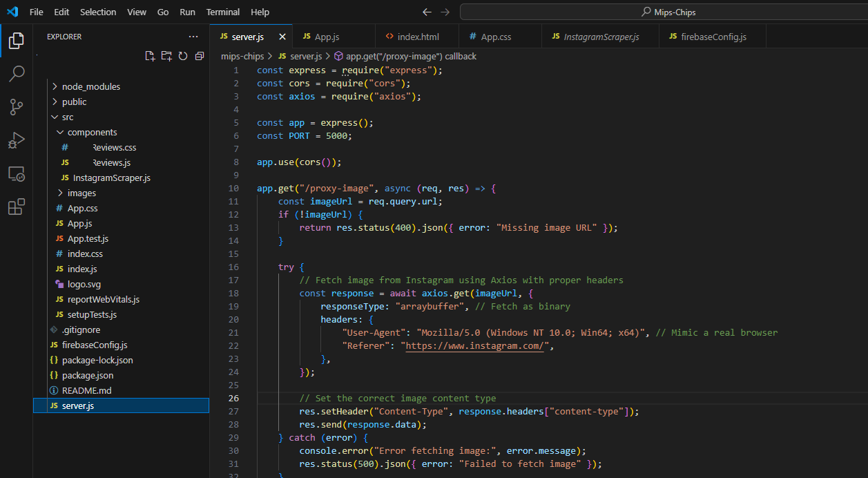This screenshot has width=868, height=478.
Task: Open the Remote Explorer icon
Action: point(17,173)
